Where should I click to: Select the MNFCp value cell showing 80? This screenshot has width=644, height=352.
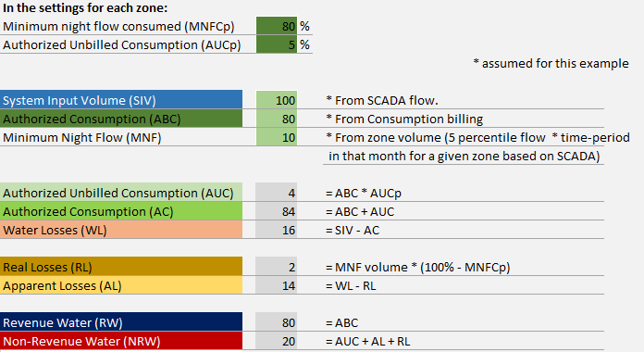[x=277, y=26]
